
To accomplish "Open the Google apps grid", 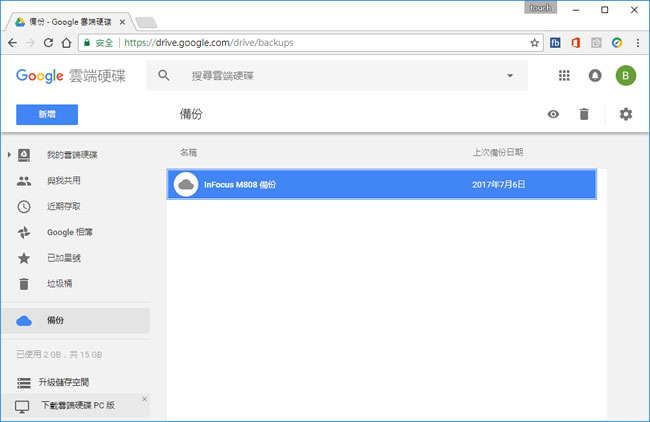I will click(x=564, y=75).
